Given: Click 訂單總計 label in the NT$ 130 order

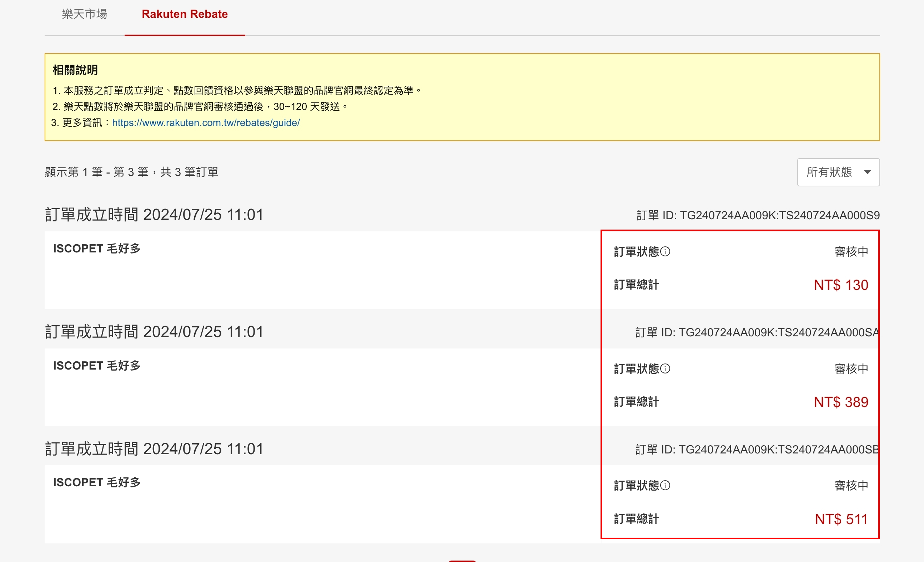Looking at the screenshot, I should pos(636,285).
